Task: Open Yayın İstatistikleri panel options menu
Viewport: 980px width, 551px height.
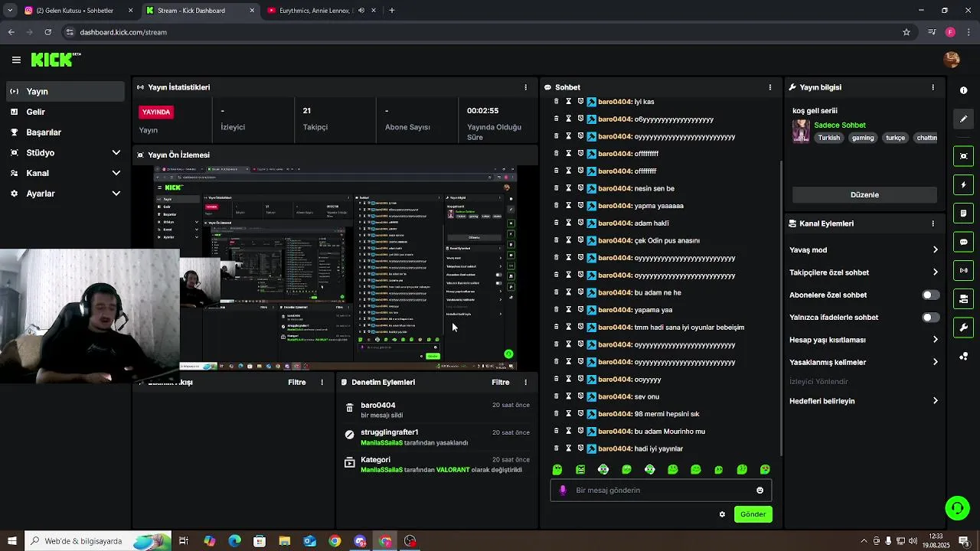Action: pyautogui.click(x=525, y=87)
